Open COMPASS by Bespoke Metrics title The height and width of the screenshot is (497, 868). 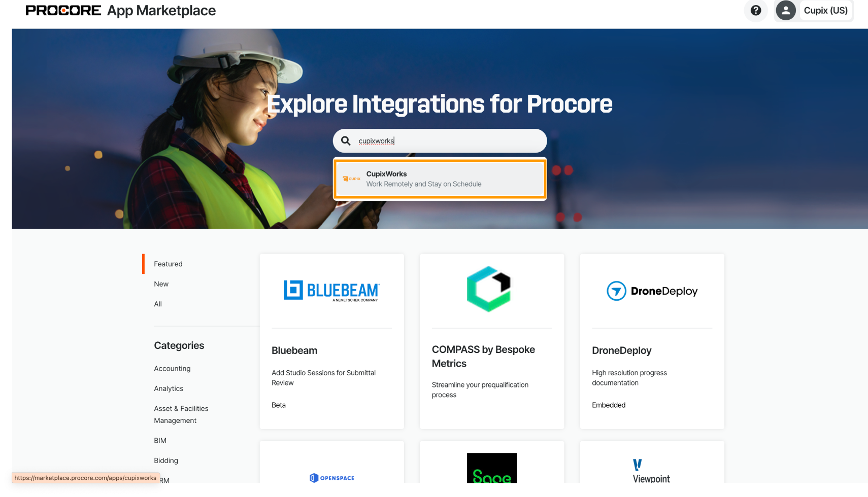pos(483,357)
